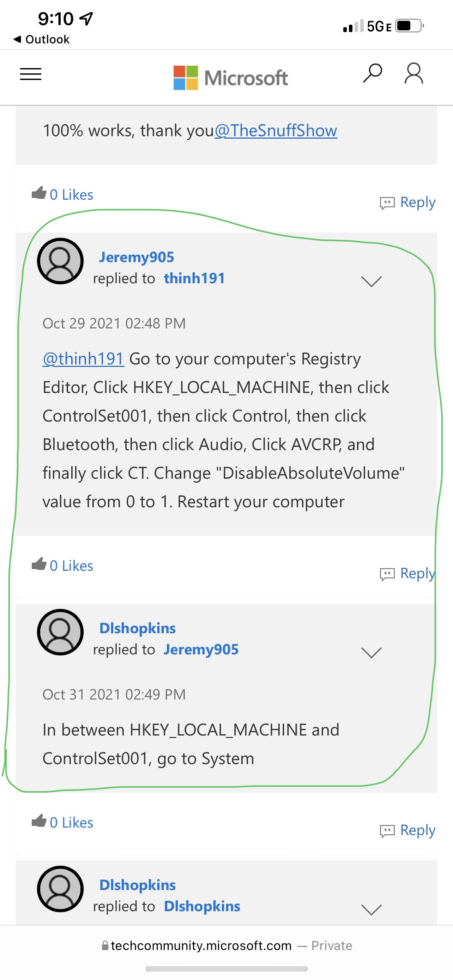Reply to Dlshopkins System key comment
Viewport: 453px width, 980px height.
point(407,830)
